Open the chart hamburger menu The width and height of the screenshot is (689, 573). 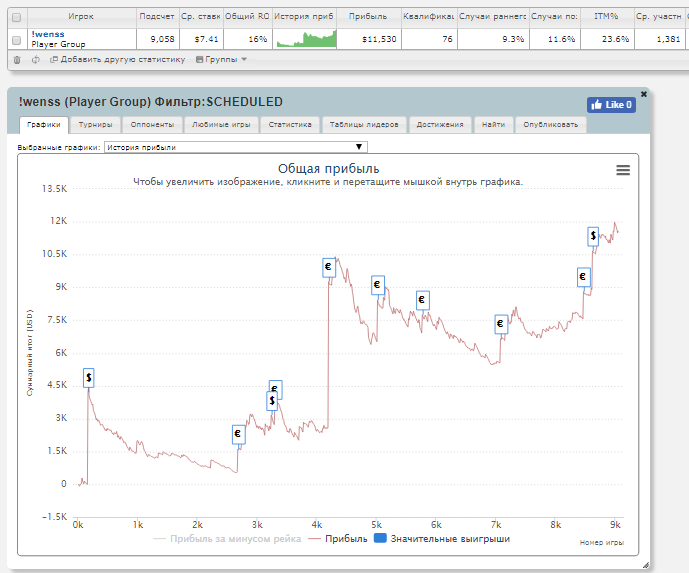623,170
